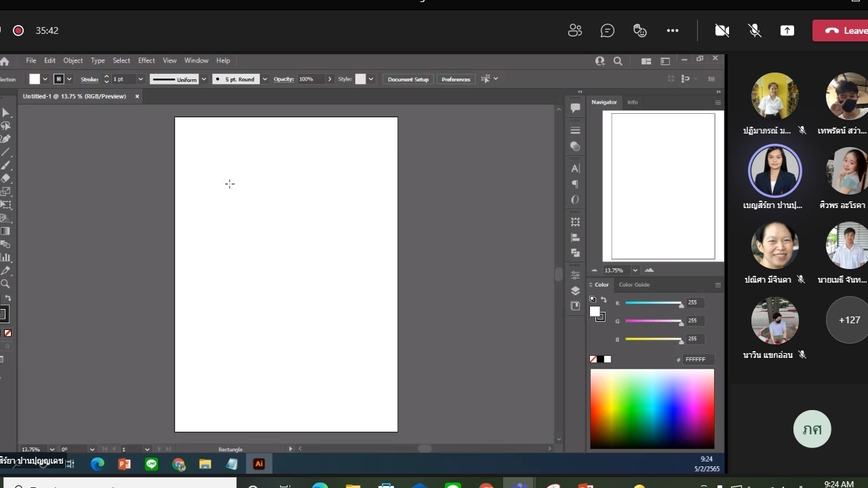Open the Transform panel icon
Image resolution: width=868 pixels, height=488 pixels.
(575, 222)
